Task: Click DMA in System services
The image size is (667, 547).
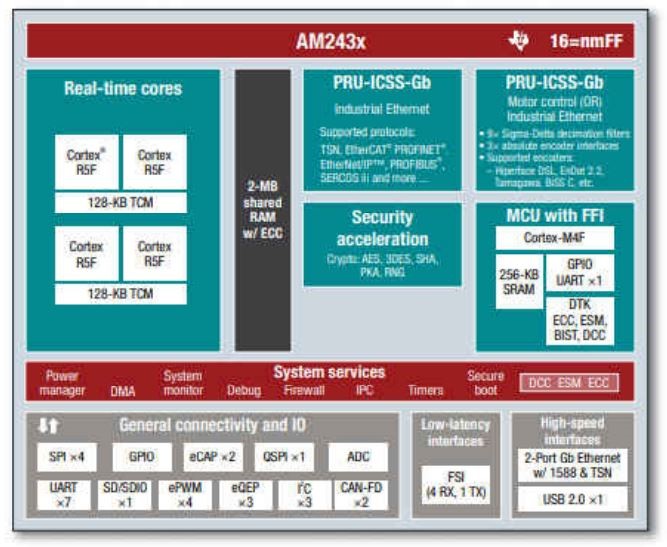Action: pyautogui.click(x=123, y=391)
